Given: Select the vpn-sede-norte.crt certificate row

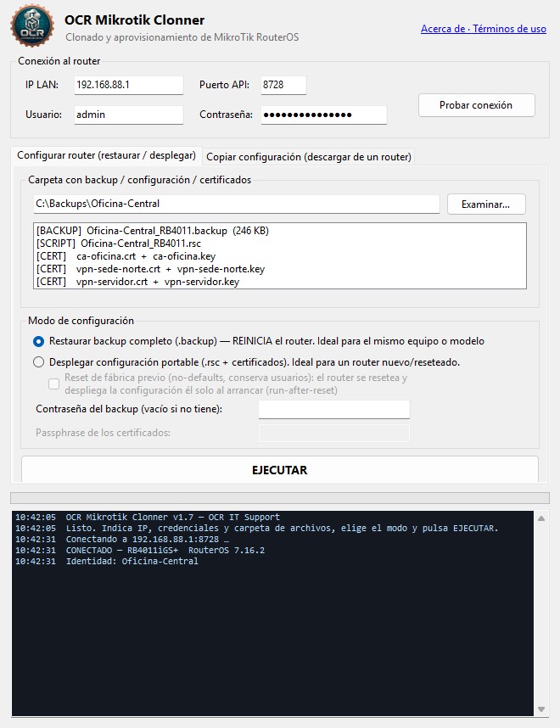Looking at the screenshot, I should pyautogui.click(x=279, y=269).
